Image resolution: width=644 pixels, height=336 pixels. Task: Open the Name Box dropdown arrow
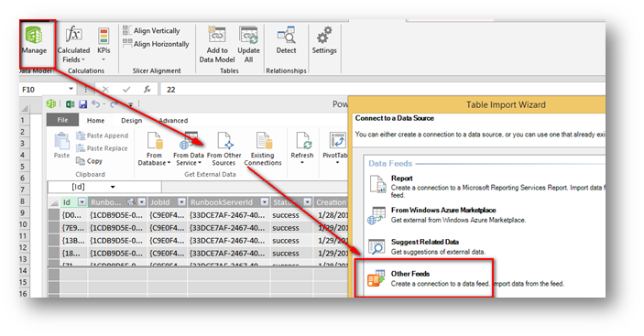(x=71, y=89)
